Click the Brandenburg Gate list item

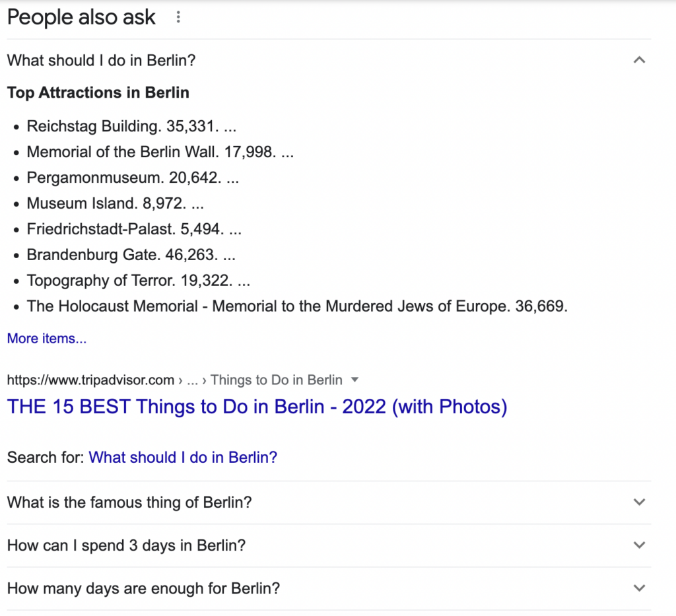131,255
